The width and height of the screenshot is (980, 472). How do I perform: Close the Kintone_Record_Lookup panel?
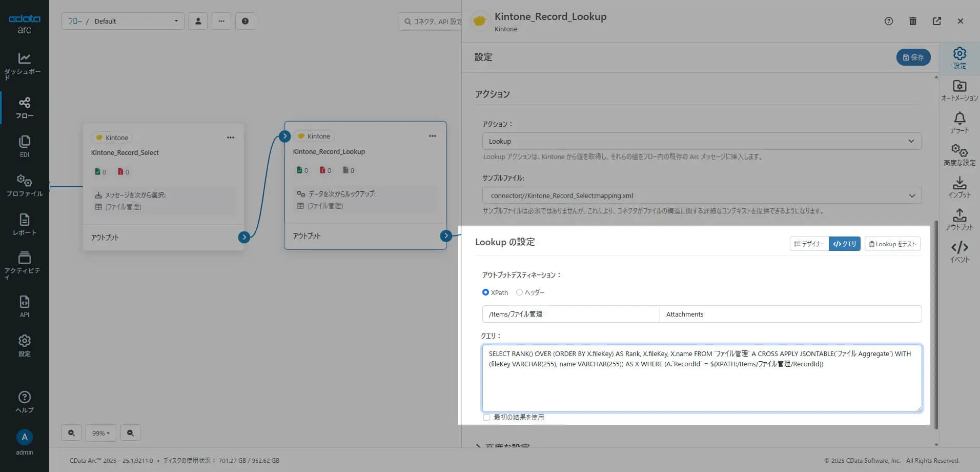coord(961,21)
